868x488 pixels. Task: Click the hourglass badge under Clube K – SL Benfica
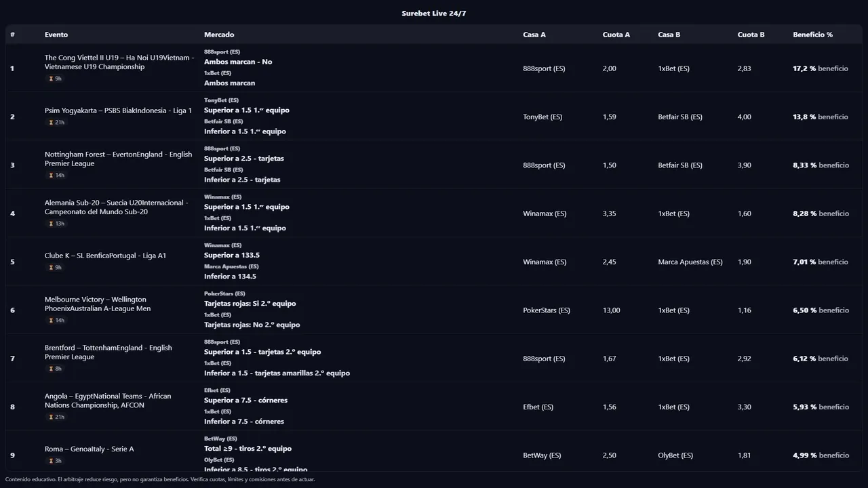pos(55,268)
